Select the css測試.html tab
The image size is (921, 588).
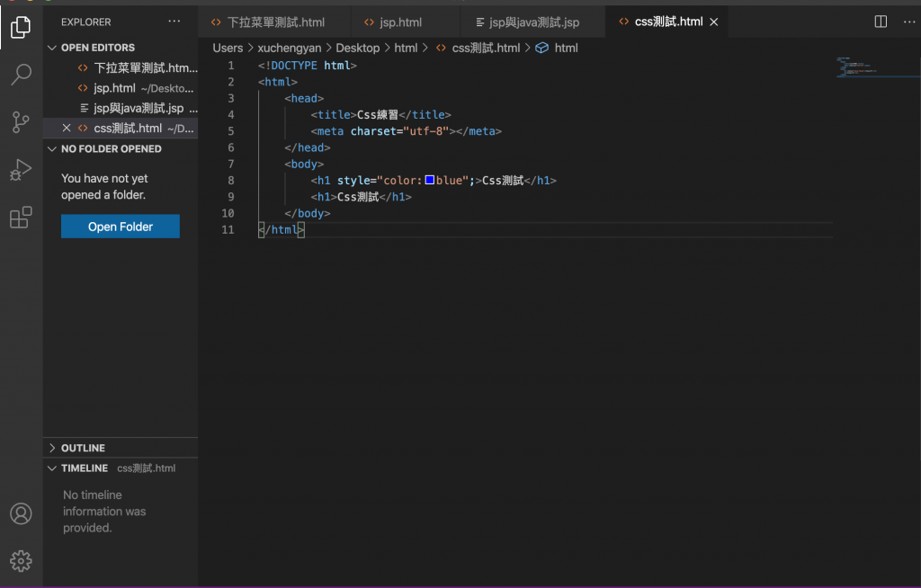(668, 22)
